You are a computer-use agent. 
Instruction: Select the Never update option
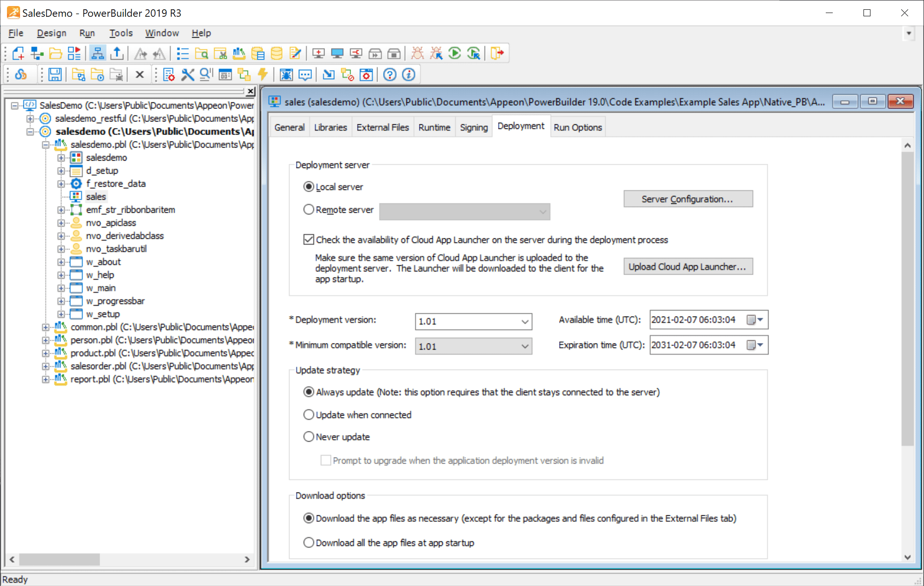pyautogui.click(x=308, y=437)
